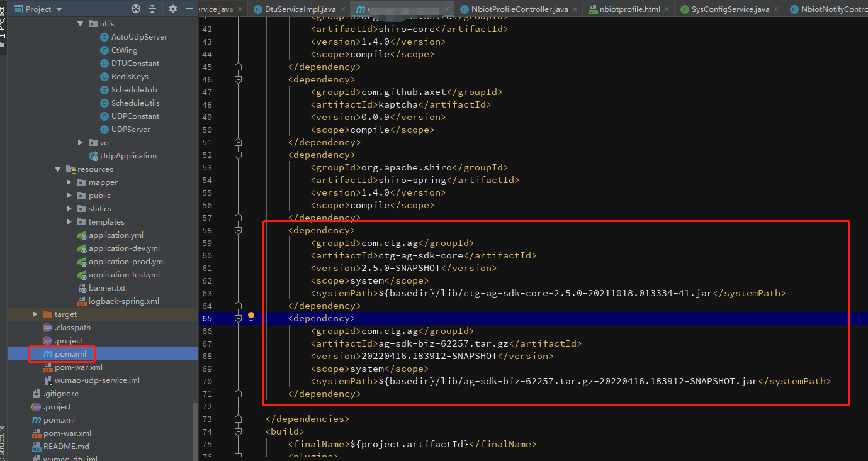Screen dimensions: 868x461
Task: Expand the vo package node
Action: [81, 143]
